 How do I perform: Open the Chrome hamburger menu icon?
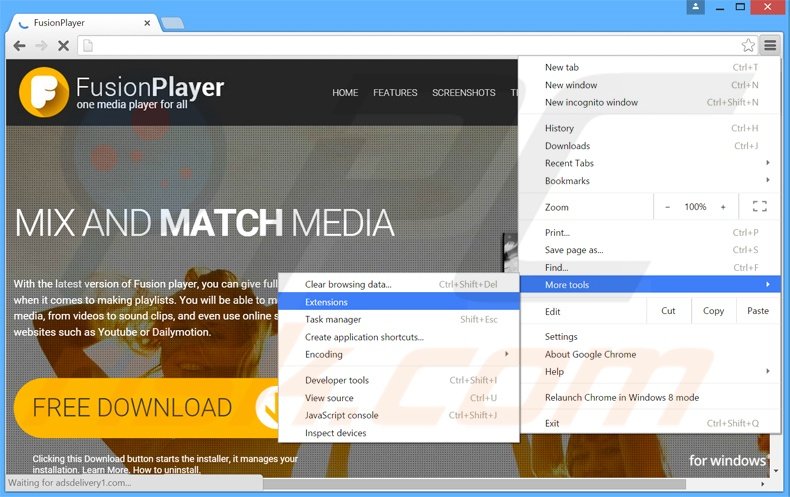(770, 45)
